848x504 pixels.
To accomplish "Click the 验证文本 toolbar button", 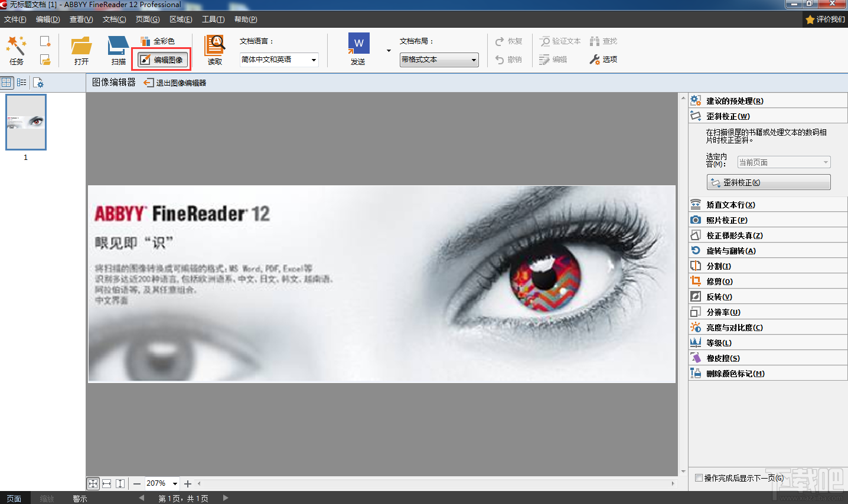I will [560, 41].
